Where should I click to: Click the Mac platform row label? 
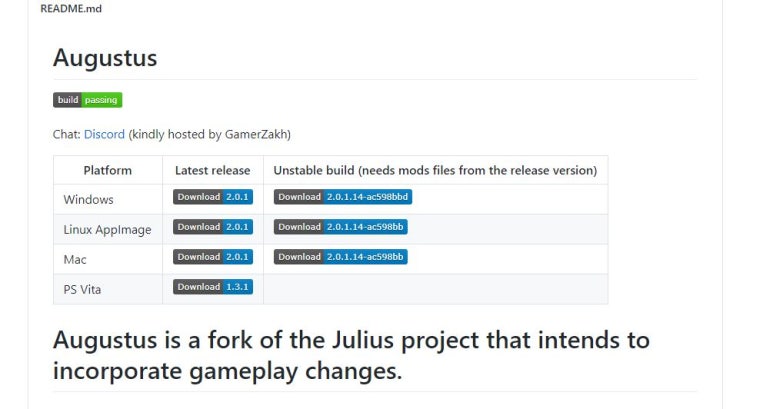(75, 260)
